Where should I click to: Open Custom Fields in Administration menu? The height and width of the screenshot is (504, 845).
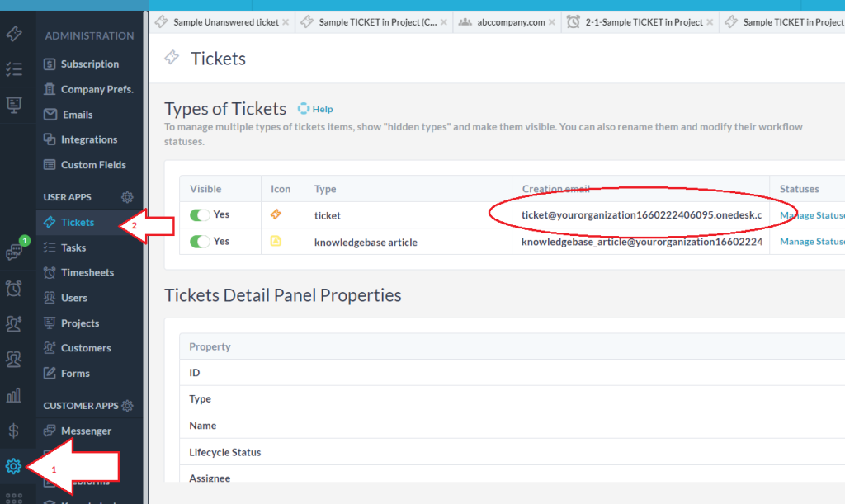coord(92,165)
